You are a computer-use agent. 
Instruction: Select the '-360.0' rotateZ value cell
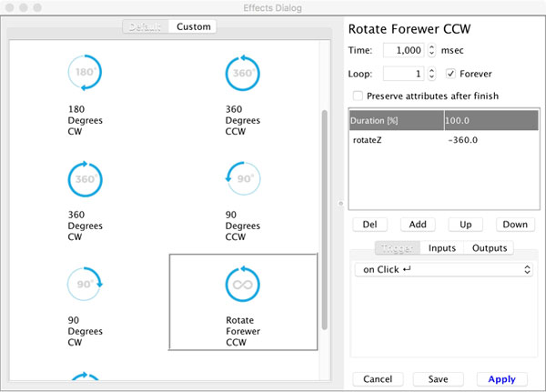tap(491, 140)
